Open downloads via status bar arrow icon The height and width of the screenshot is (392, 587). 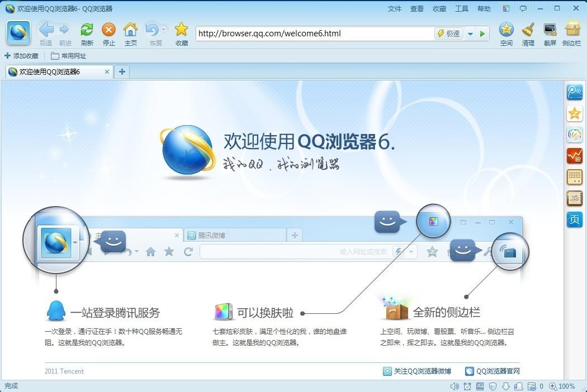(x=506, y=386)
